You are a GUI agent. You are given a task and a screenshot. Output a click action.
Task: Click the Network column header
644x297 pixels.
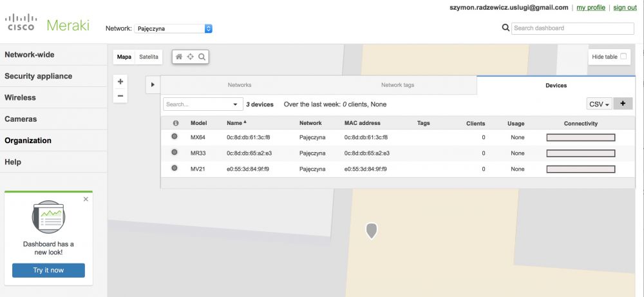point(310,123)
